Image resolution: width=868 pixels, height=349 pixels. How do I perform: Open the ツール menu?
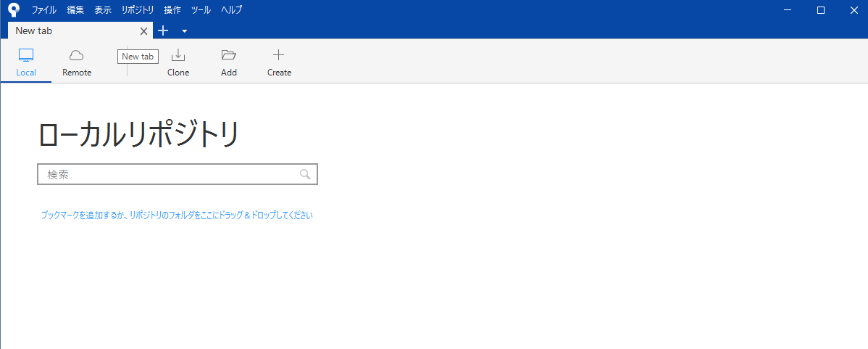[201, 10]
